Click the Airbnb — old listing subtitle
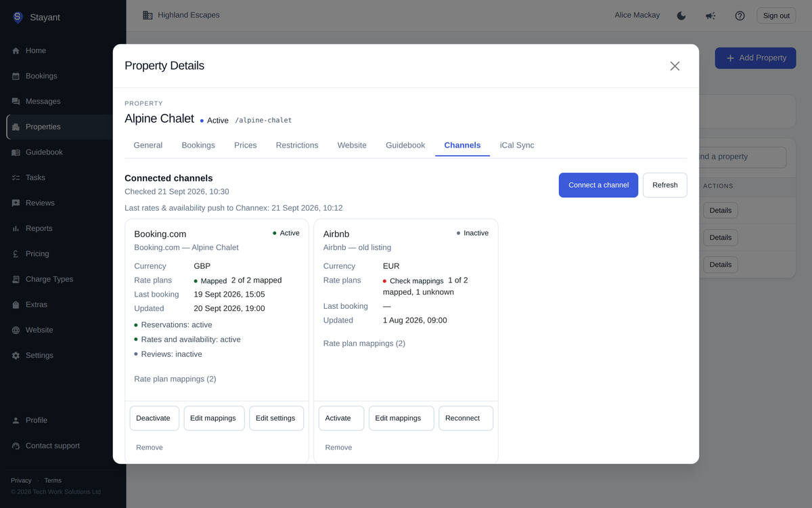 tap(357, 248)
